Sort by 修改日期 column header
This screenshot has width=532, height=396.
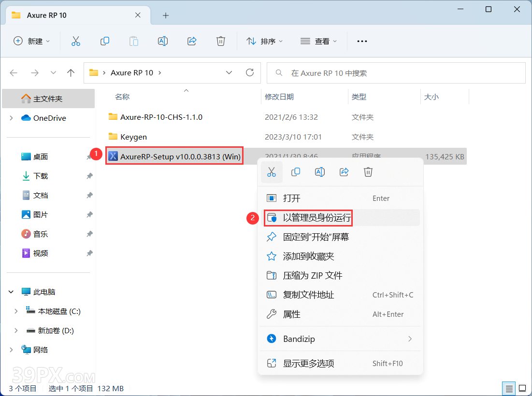(279, 97)
